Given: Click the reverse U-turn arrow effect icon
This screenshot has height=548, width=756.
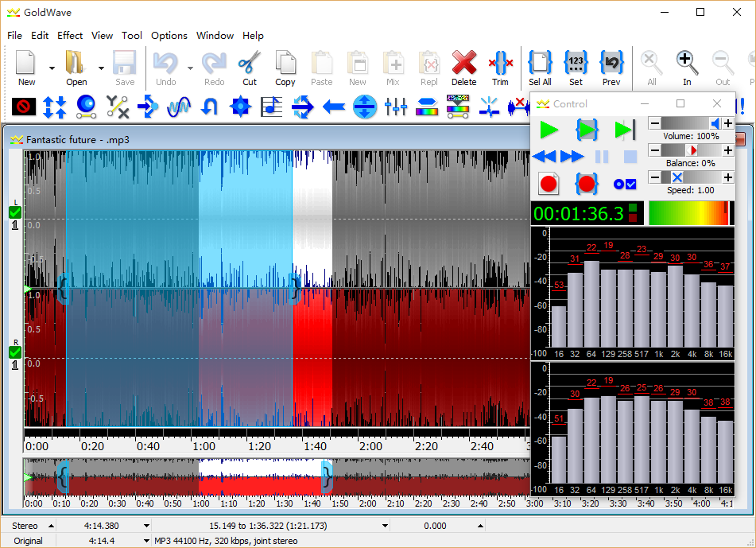Looking at the screenshot, I should pyautogui.click(x=210, y=107).
